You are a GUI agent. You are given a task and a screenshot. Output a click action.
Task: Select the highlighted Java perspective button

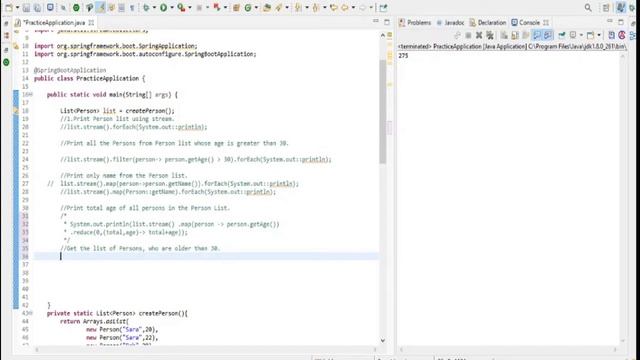pos(621,7)
